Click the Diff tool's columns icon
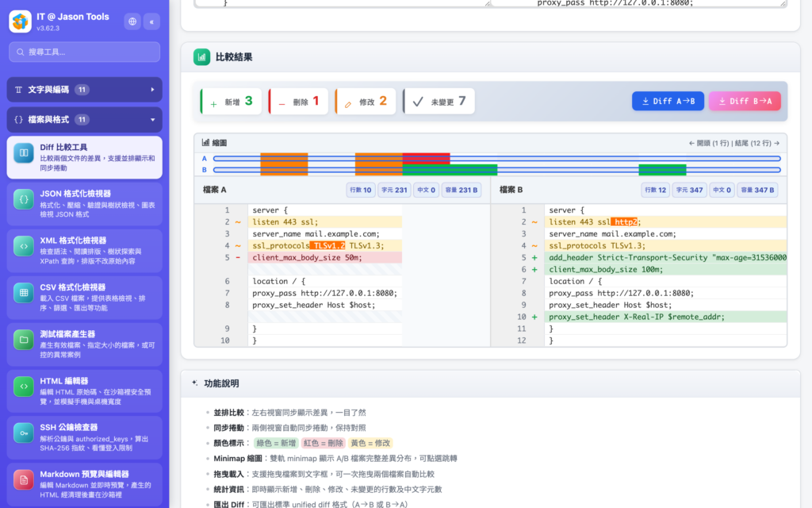 [24, 153]
